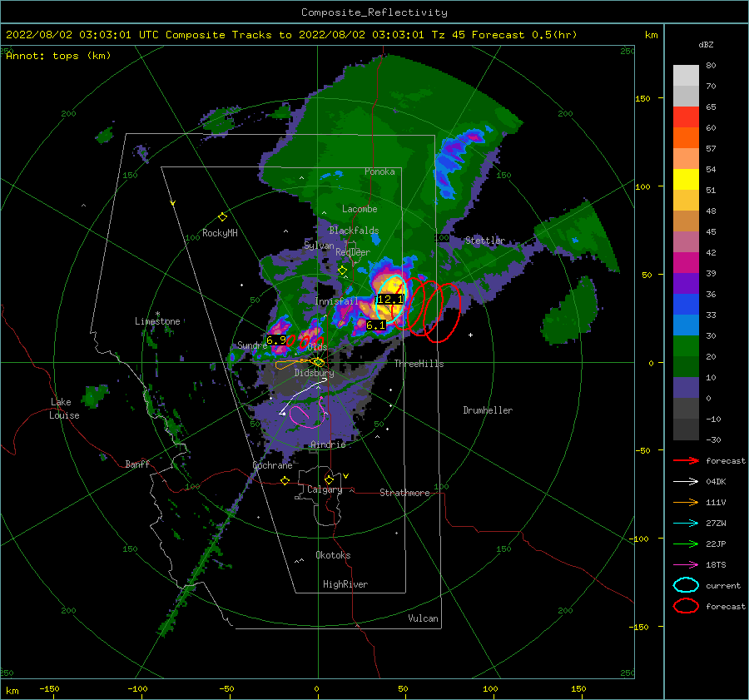Image resolution: width=749 pixels, height=700 pixels.
Task: Click the yellow marker near RockyMH
Action: [x=222, y=217]
